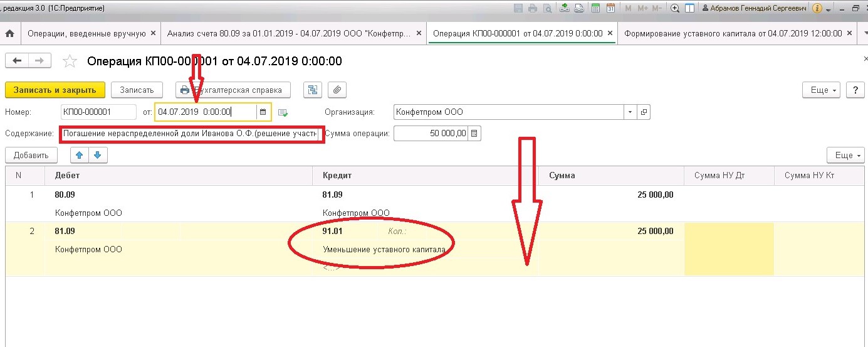Click the Кредит column header
This screenshot has width=868, height=347.
click(426, 176)
